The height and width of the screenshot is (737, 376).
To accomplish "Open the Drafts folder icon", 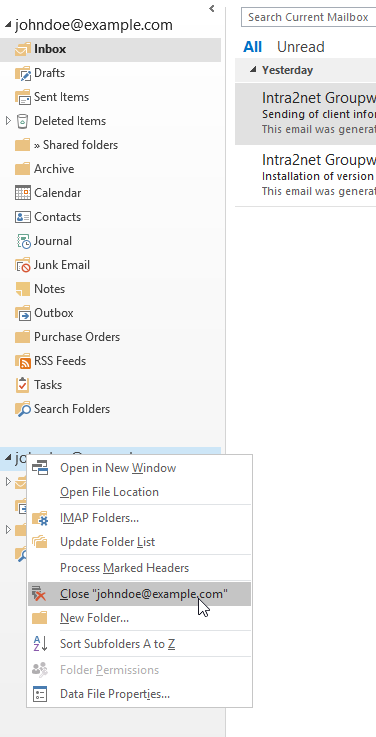I will coord(23,73).
